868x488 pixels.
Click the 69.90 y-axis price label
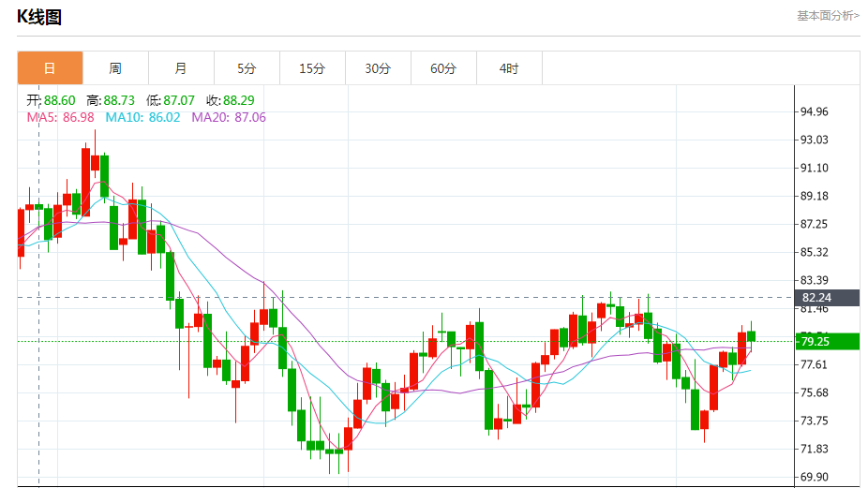(x=814, y=478)
